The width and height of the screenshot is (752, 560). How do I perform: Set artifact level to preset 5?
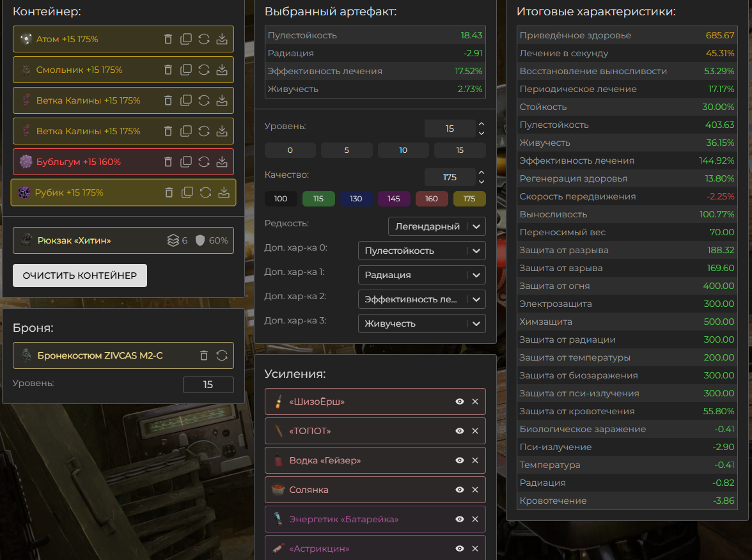(x=347, y=150)
